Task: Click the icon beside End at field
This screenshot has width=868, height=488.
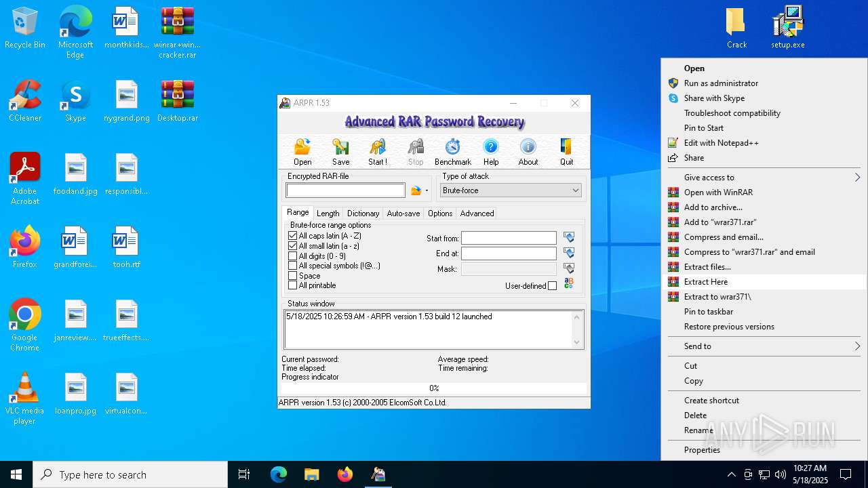Action: 569,253
